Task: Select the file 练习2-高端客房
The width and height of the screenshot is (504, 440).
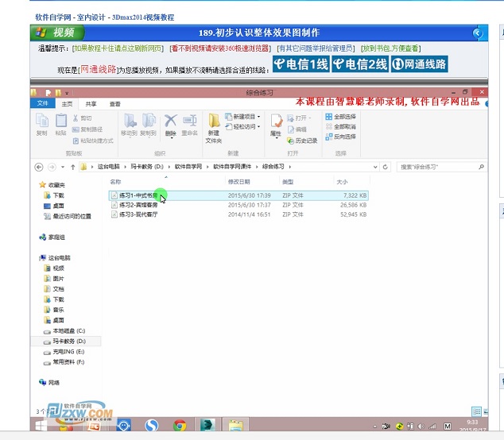Action: tap(238, 205)
